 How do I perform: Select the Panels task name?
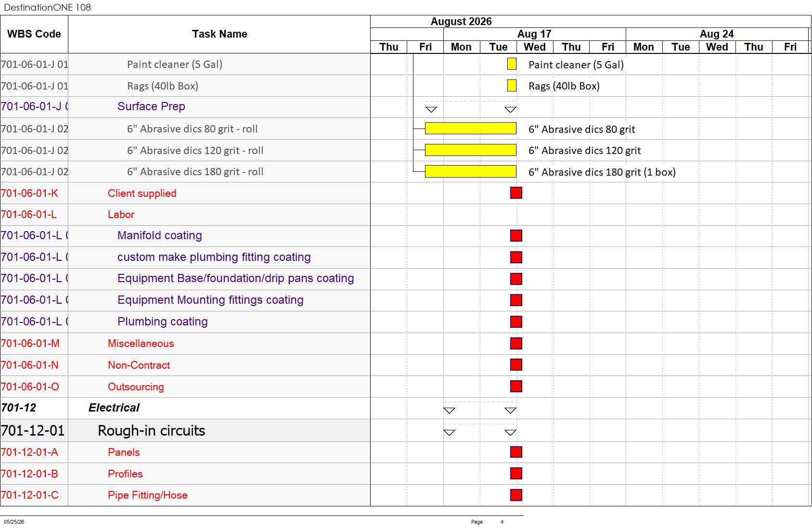point(219,452)
